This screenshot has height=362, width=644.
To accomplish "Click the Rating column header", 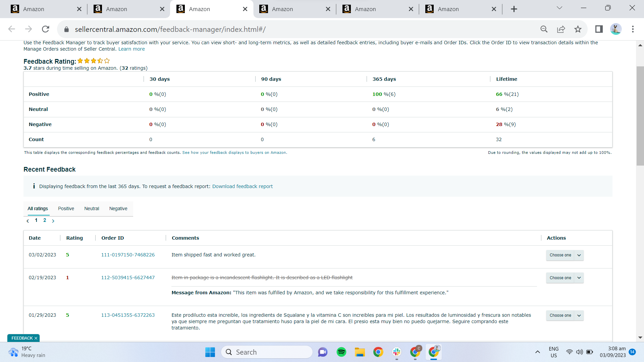I will 74,238.
